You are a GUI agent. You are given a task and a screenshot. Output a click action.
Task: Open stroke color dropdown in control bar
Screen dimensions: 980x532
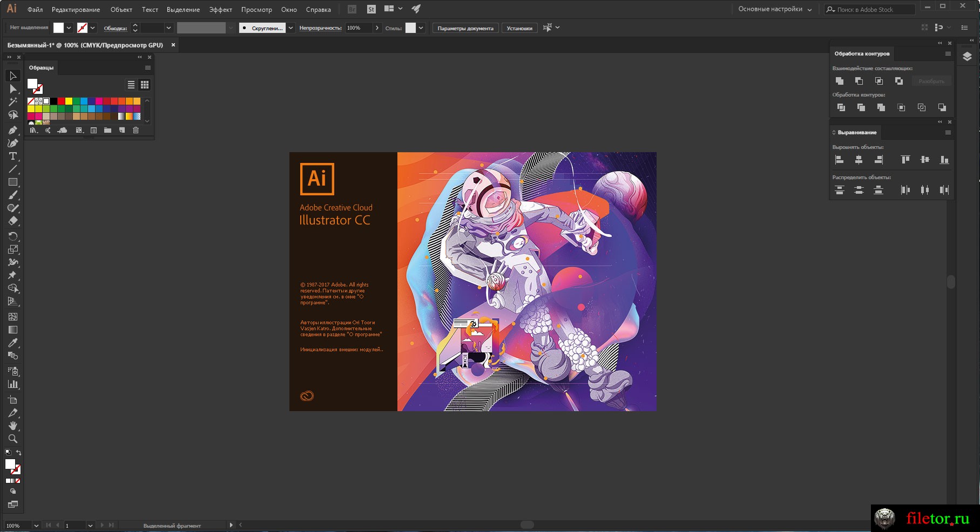tap(93, 28)
